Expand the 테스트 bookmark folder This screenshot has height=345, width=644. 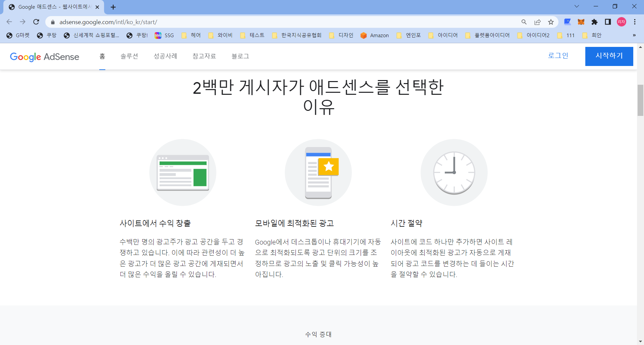click(252, 35)
